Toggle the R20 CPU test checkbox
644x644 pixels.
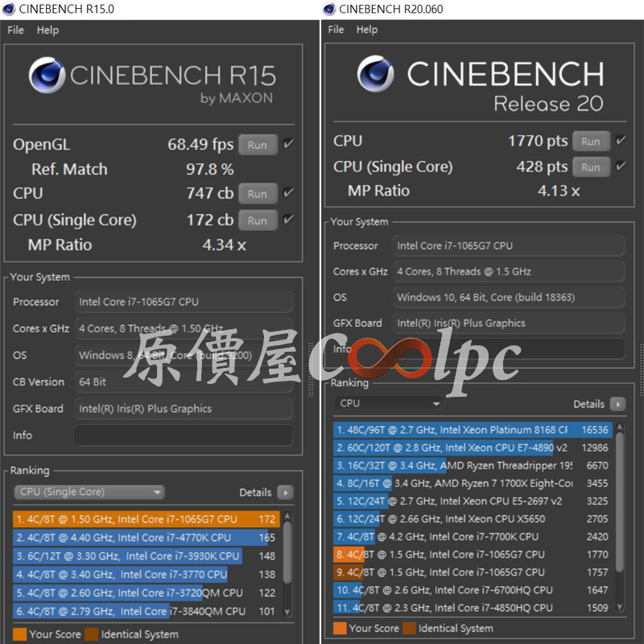[x=621, y=141]
